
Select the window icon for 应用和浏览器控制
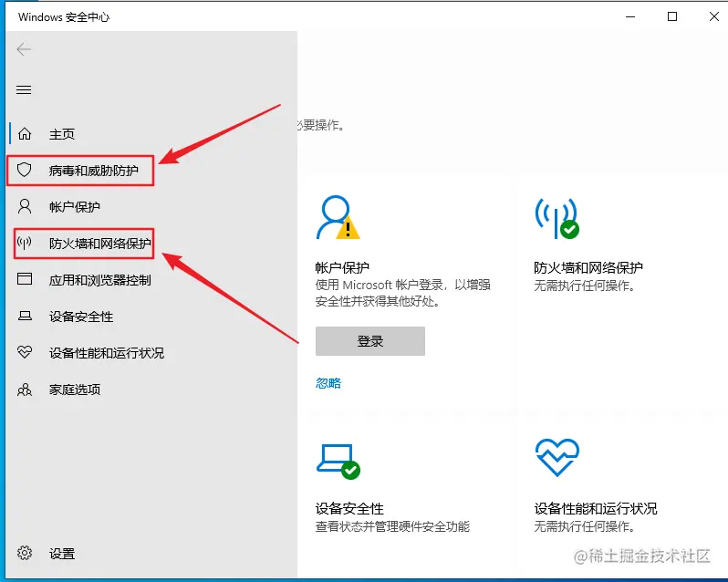25,279
